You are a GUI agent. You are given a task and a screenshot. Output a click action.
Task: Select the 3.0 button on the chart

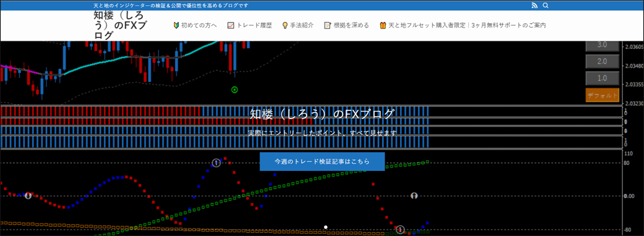(602, 45)
